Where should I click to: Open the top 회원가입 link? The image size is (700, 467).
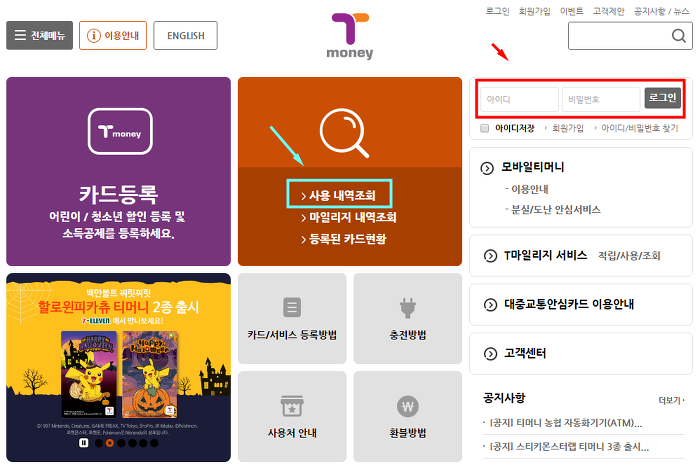click(x=534, y=11)
